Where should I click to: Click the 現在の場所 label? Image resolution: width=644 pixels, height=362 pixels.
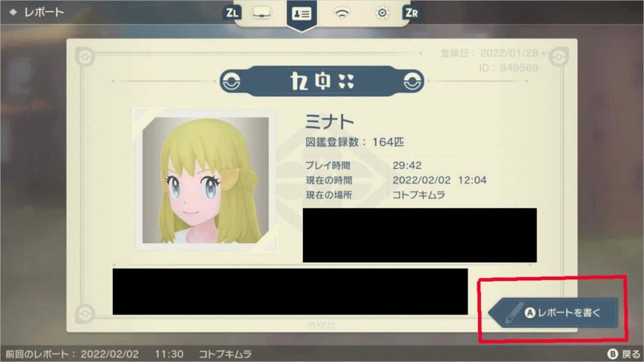point(329,195)
